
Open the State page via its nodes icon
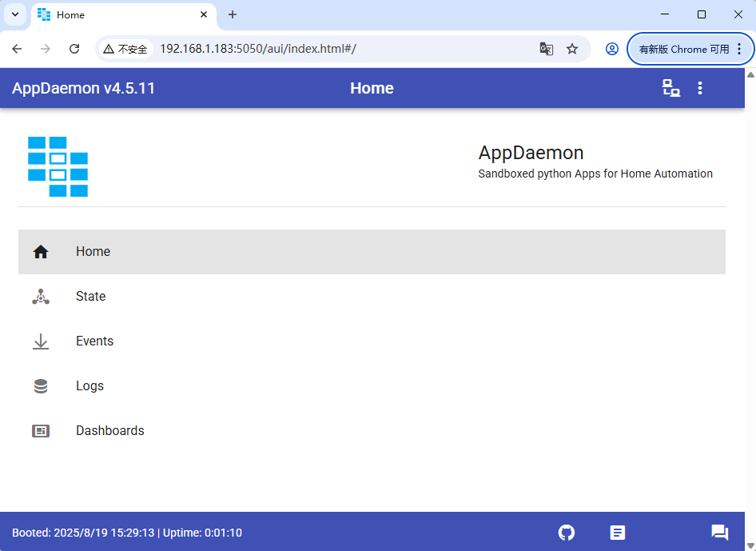click(x=41, y=296)
